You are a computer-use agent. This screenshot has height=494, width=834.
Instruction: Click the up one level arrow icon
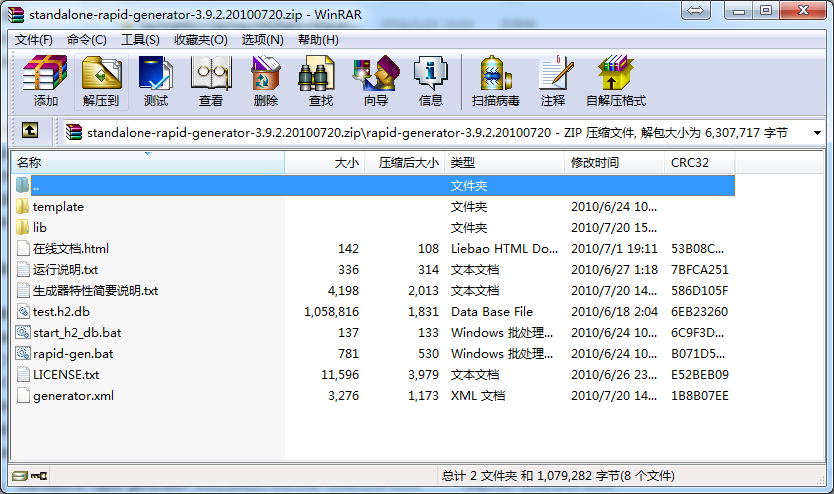point(30,130)
